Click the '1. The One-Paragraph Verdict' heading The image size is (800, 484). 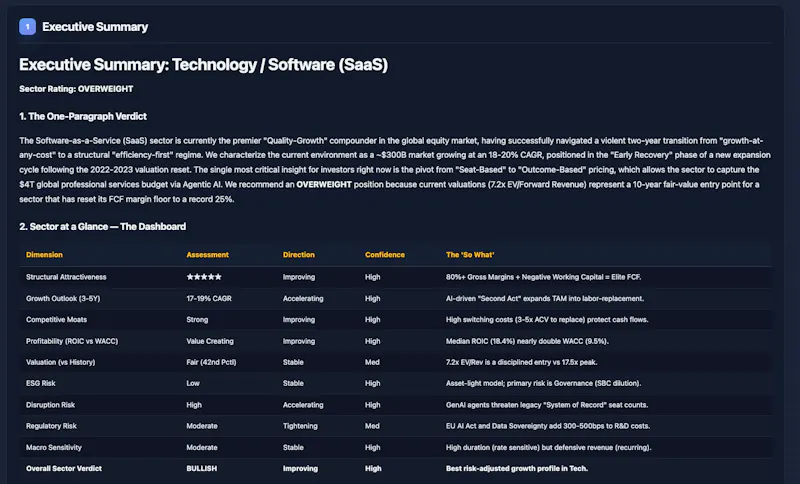click(83, 116)
